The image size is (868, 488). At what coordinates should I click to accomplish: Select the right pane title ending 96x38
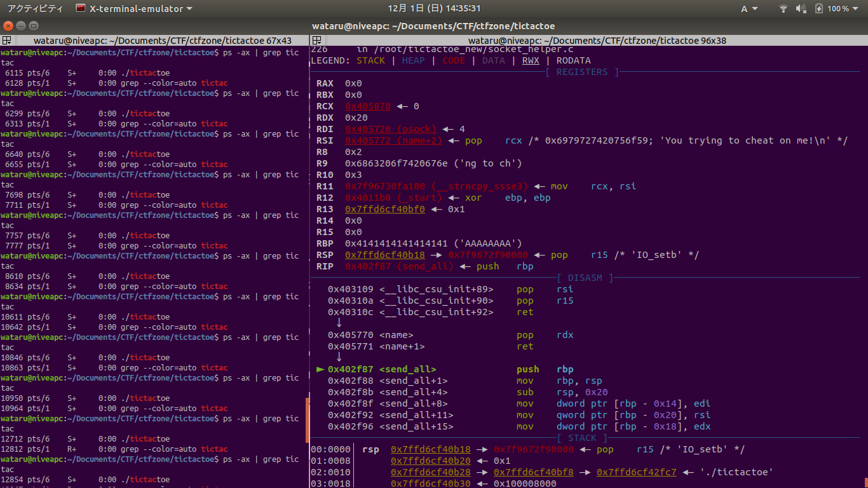pyautogui.click(x=597, y=40)
